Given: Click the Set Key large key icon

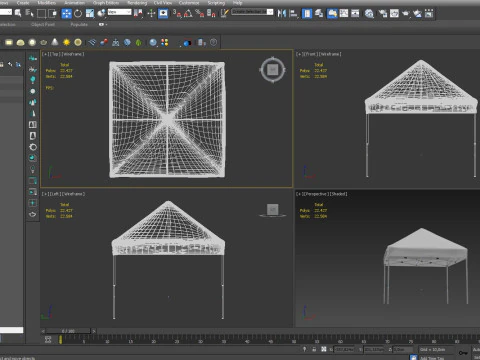Looking at the screenshot, I should [x=463, y=353].
